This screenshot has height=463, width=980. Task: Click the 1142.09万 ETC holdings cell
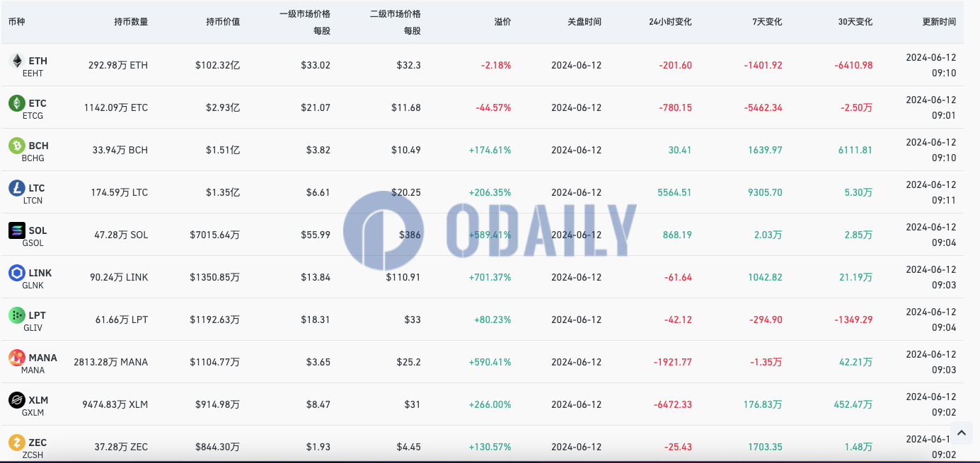116,107
